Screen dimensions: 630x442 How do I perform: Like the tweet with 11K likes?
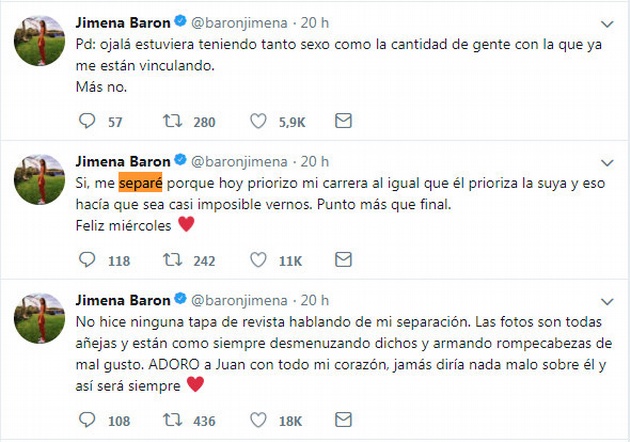pos(258,261)
